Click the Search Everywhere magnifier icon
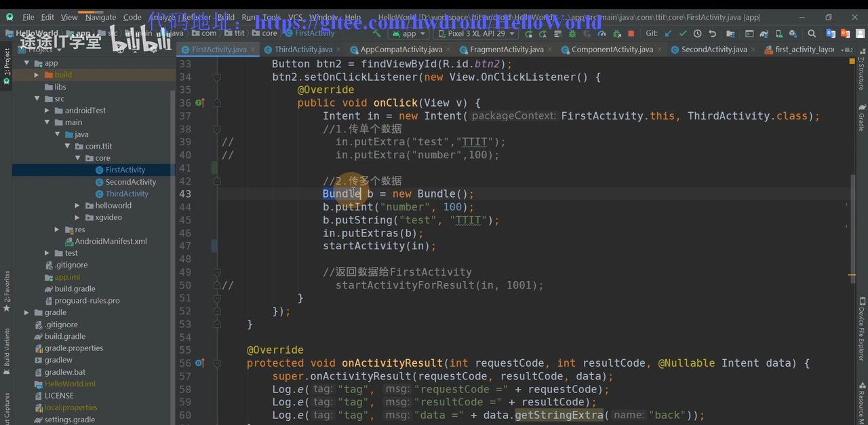This screenshot has height=425, width=868. coord(811,33)
